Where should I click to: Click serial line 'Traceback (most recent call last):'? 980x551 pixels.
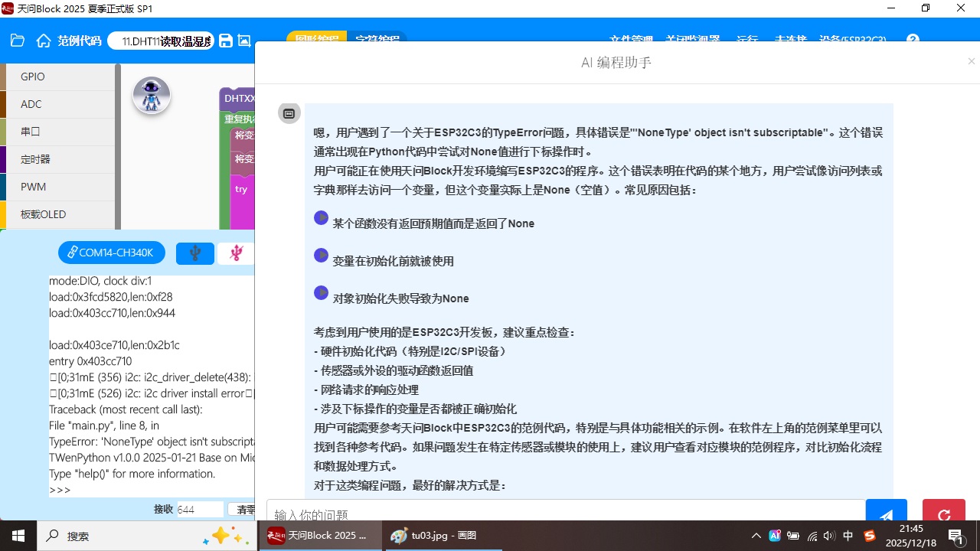pos(126,409)
